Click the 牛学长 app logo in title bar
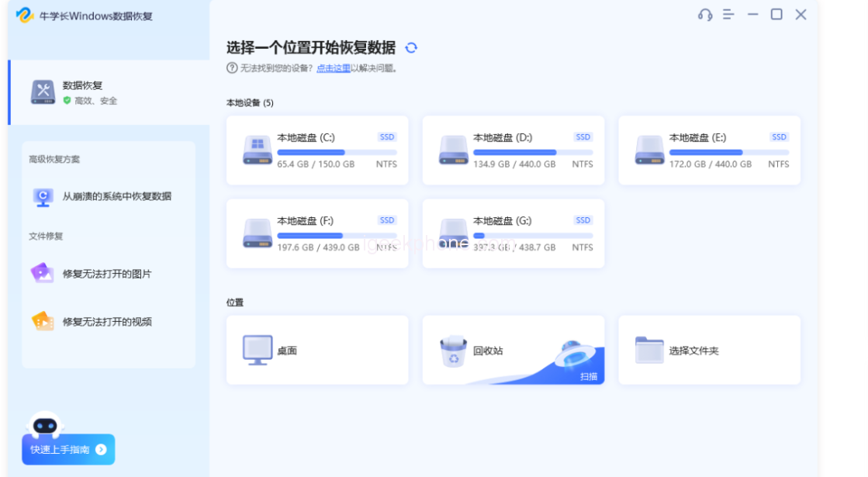The width and height of the screenshot is (868, 477). click(25, 16)
